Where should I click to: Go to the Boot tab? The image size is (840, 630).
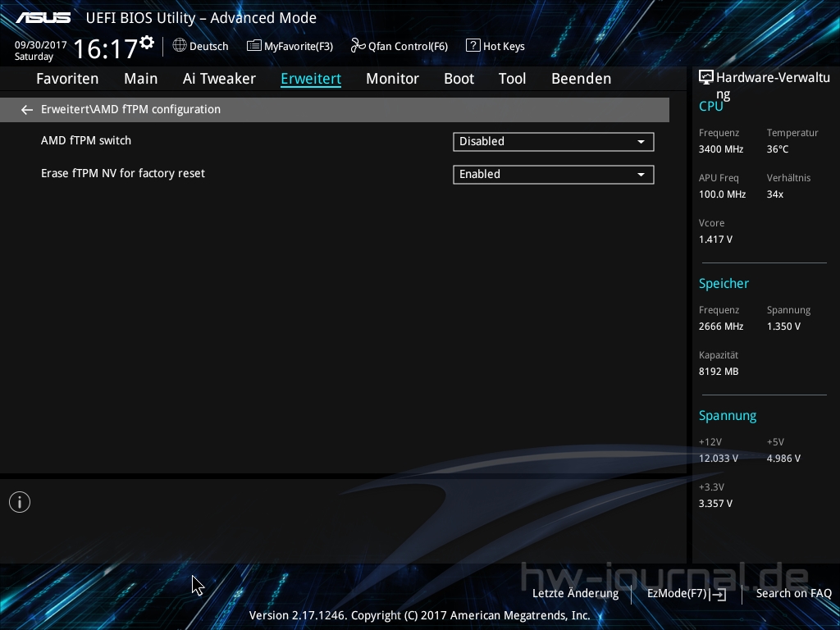(459, 79)
